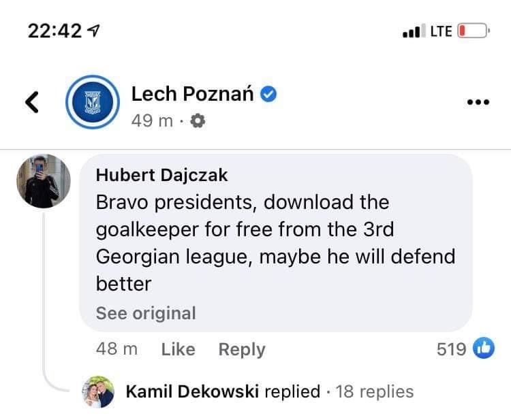Tap the 48 m comment timestamp
The image size is (511, 420).
[x=117, y=349]
